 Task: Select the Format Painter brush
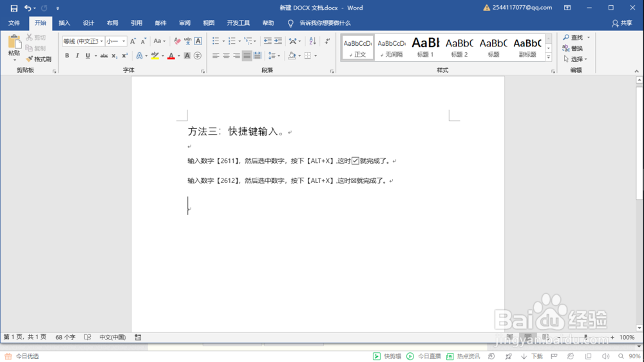39,59
